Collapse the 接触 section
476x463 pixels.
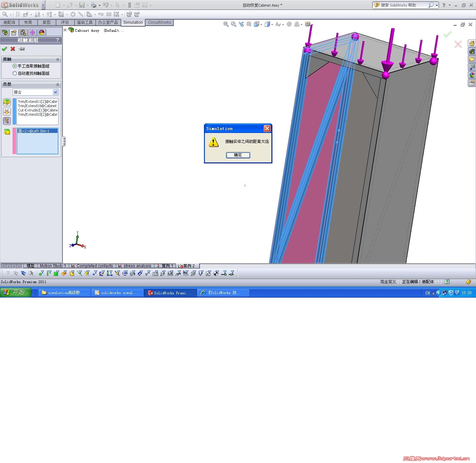coord(58,59)
